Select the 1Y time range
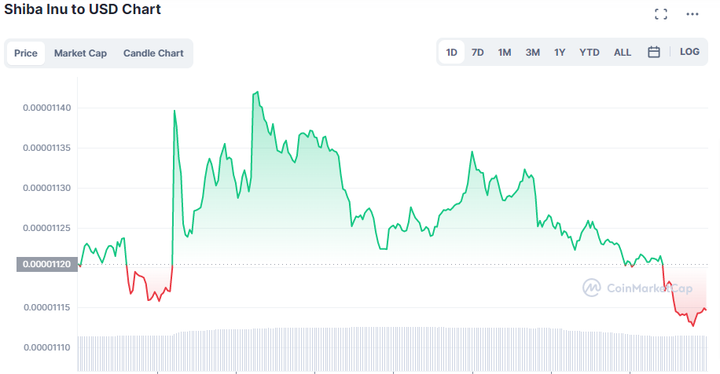720x374 pixels. pos(559,52)
